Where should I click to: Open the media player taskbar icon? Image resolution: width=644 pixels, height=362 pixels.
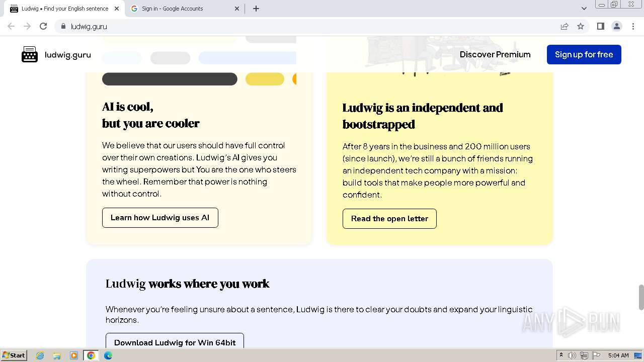point(74,355)
